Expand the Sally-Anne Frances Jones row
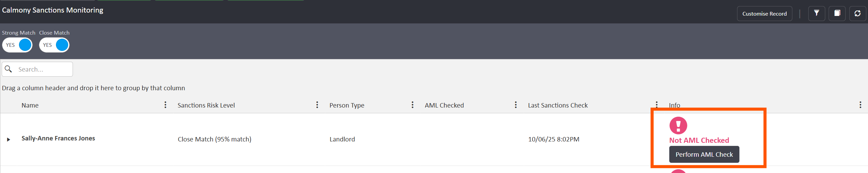This screenshot has width=868, height=173. (x=8, y=139)
